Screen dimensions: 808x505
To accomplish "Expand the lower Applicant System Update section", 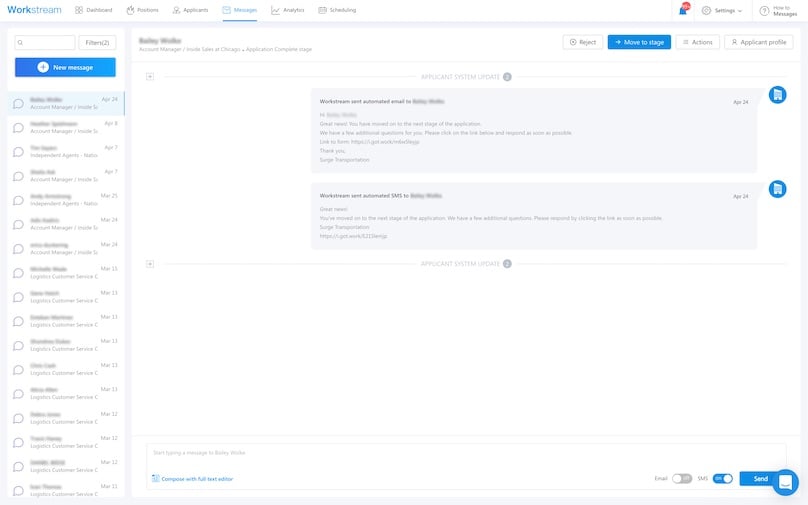I will point(150,264).
